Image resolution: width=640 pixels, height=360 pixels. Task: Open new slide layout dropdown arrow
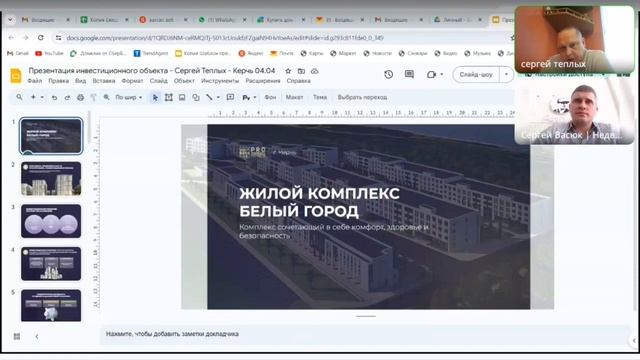click(42, 98)
